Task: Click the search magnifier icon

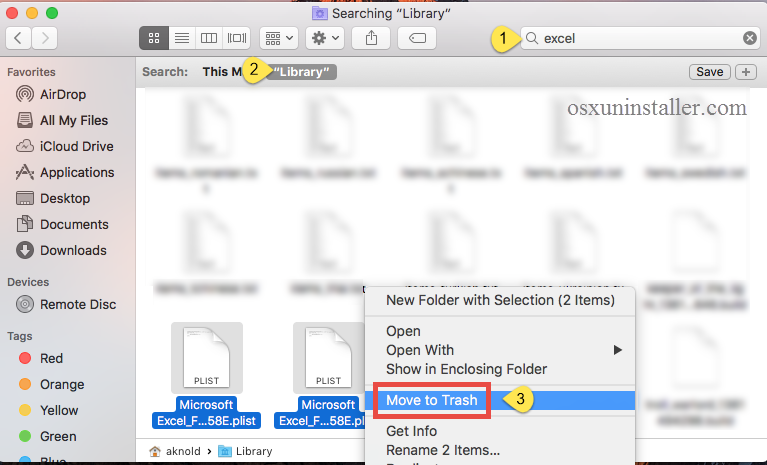Action: point(532,38)
